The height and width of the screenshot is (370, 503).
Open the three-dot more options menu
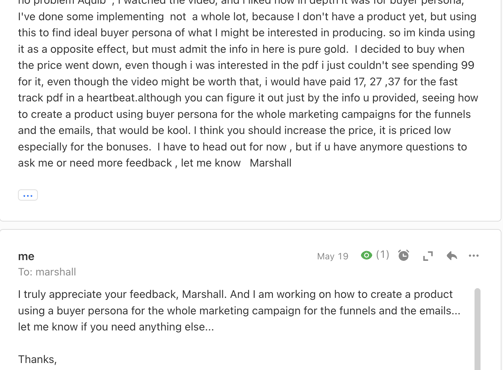474,256
